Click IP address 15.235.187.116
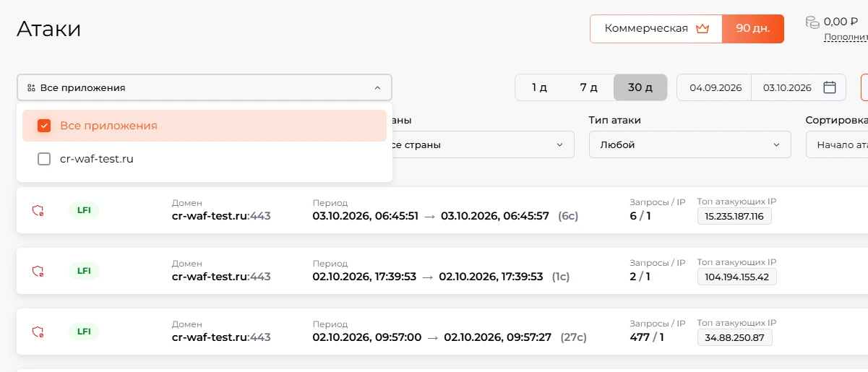This screenshot has width=868, height=372. coord(734,216)
